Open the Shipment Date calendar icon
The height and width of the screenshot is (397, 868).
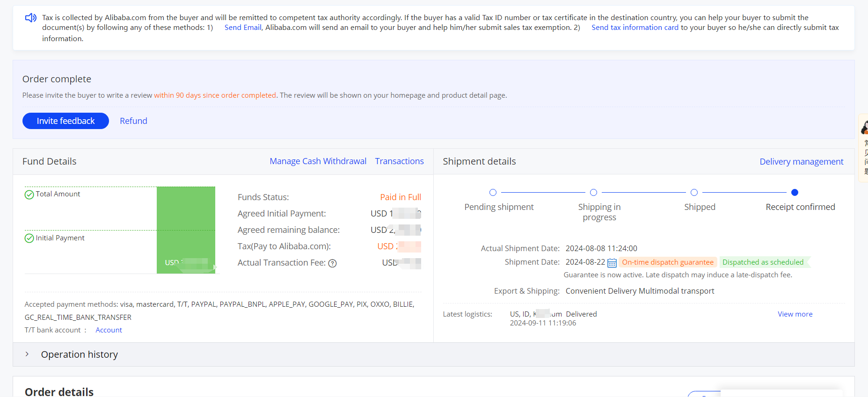coord(612,263)
